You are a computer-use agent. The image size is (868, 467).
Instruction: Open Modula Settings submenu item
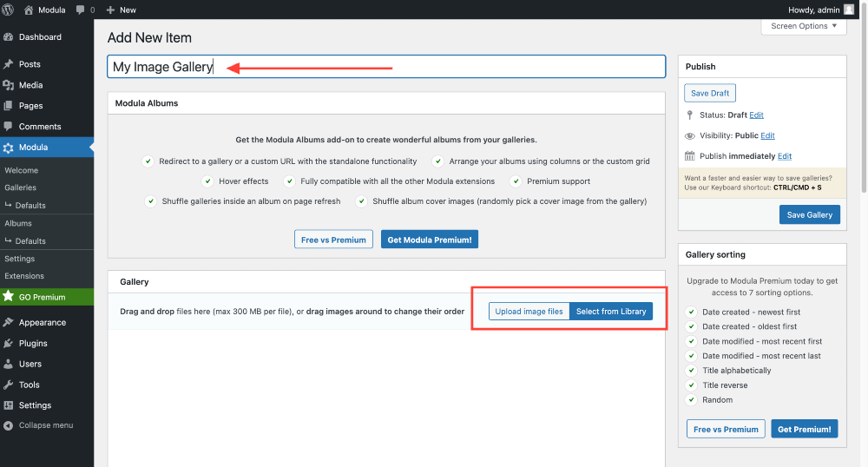click(20, 259)
